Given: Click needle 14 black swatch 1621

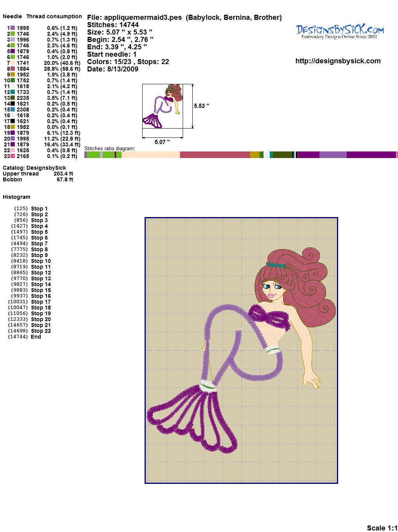Looking at the screenshot, I should pos(13,104).
